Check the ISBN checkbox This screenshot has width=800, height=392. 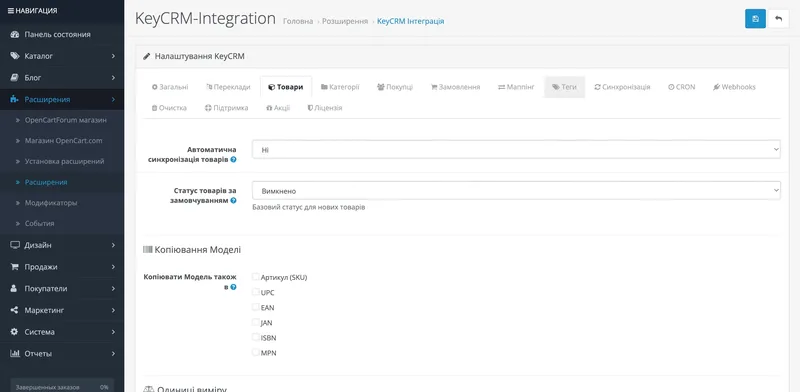coord(256,337)
